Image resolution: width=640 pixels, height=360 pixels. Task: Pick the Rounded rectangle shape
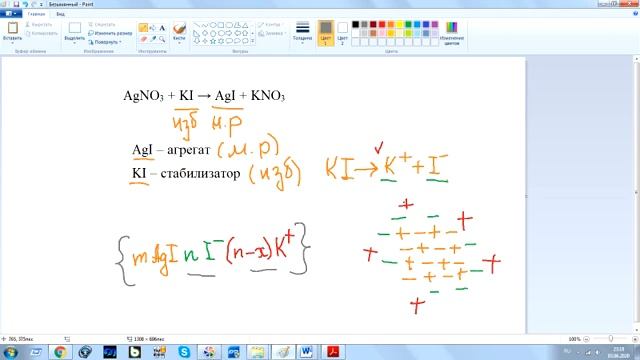[x=229, y=25]
